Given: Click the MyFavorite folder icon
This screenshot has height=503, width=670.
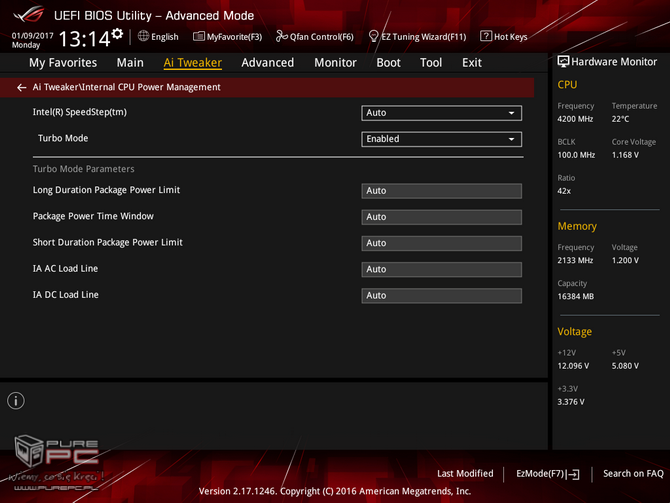Looking at the screenshot, I should coord(199,36).
